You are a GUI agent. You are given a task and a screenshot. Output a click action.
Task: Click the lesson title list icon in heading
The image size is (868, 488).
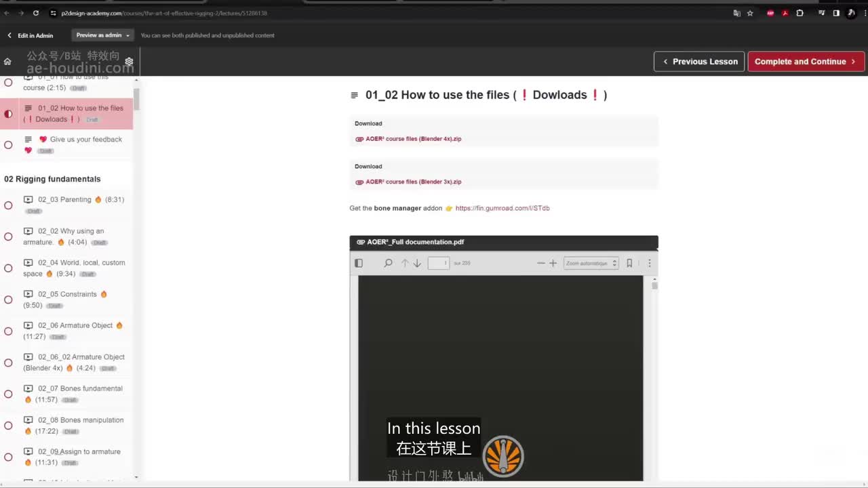pos(354,96)
